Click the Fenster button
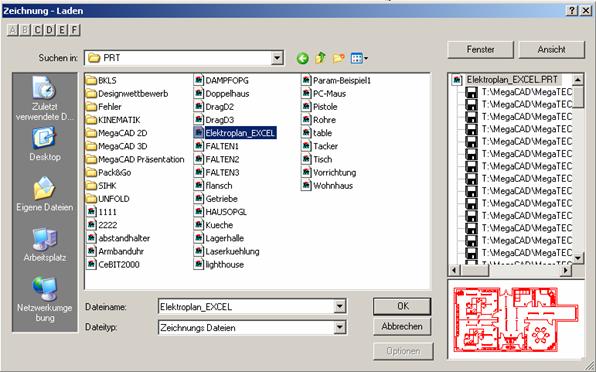Viewport: 596px width, 372px height. (x=480, y=49)
